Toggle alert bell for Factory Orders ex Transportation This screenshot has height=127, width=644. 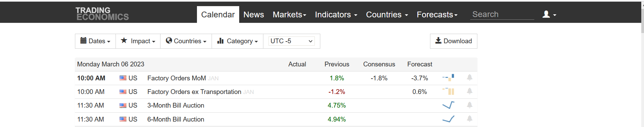click(x=470, y=91)
